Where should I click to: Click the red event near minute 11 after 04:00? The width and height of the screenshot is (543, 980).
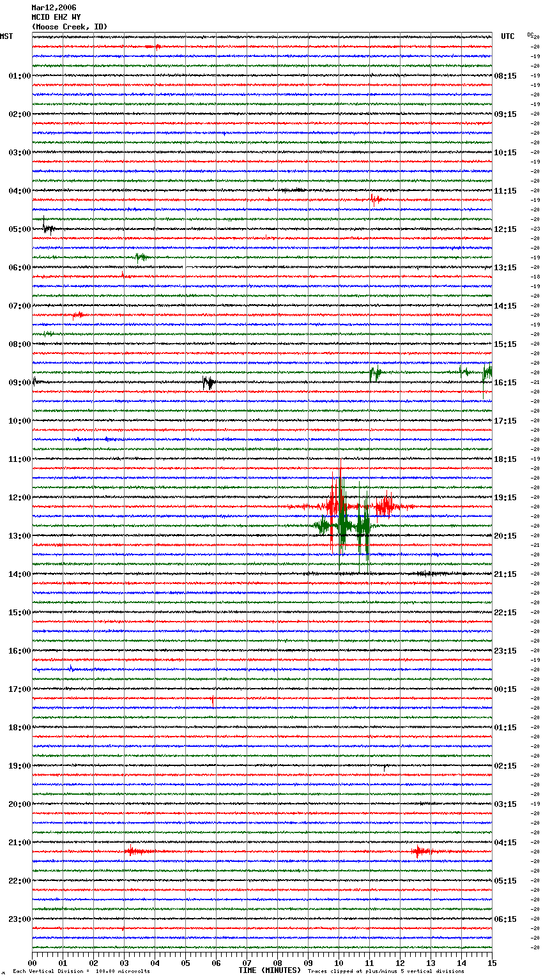(376, 199)
